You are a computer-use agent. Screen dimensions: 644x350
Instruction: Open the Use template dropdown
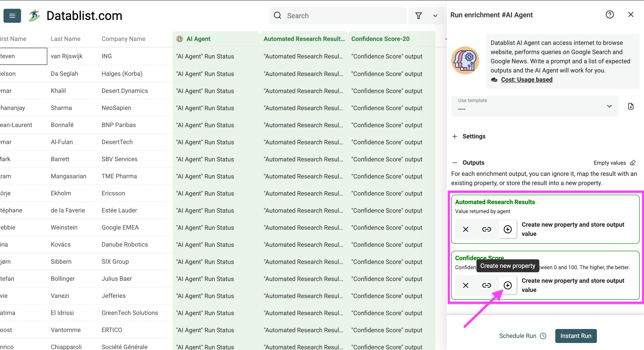(609, 106)
